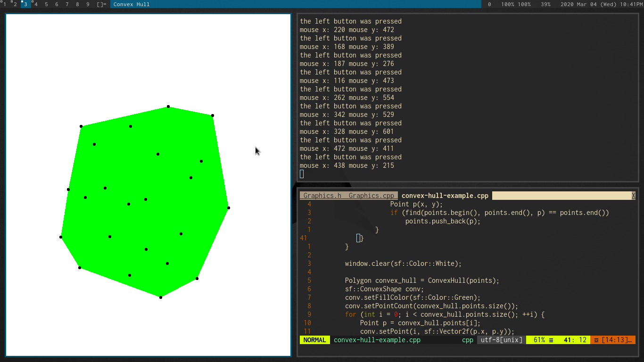Image resolution: width=644 pixels, height=362 pixels.
Task: Click the cpp filetype in Vim status line
Action: click(x=468, y=340)
